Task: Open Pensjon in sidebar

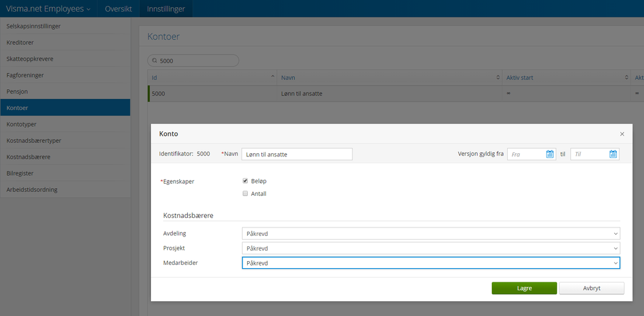Action: [65, 91]
